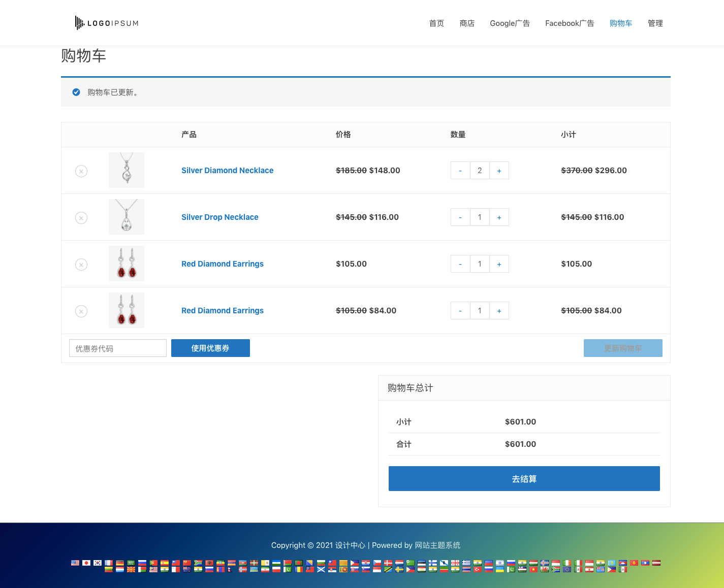Open Silver Diamond Necklace product link

point(227,171)
